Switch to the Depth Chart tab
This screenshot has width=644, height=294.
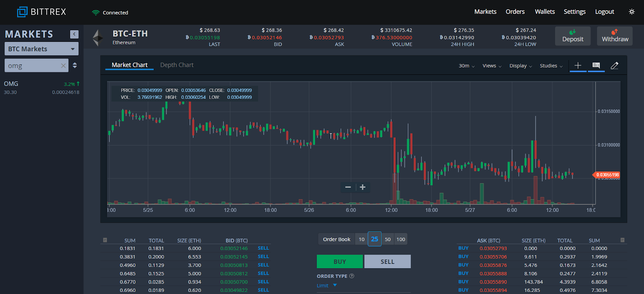coord(177,65)
